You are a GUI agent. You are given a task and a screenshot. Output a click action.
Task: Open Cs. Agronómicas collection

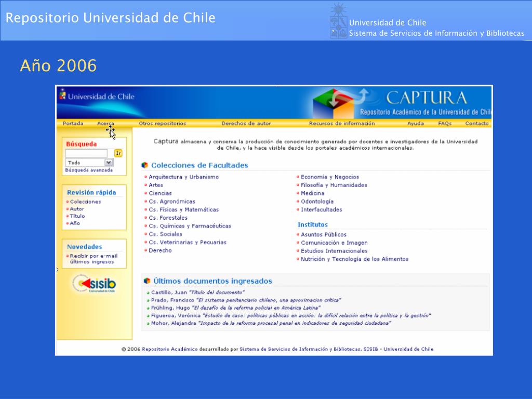pos(171,202)
